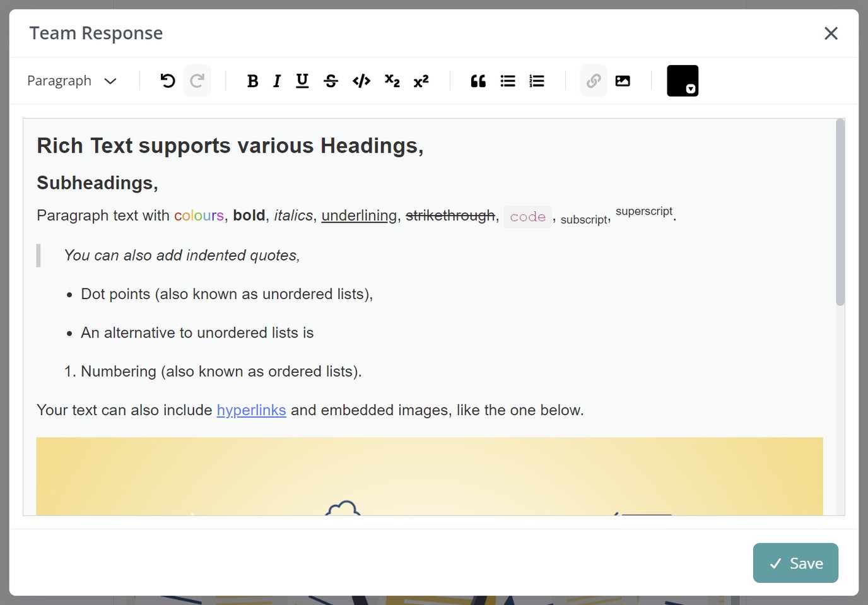Redo the last undone change

coord(197,80)
